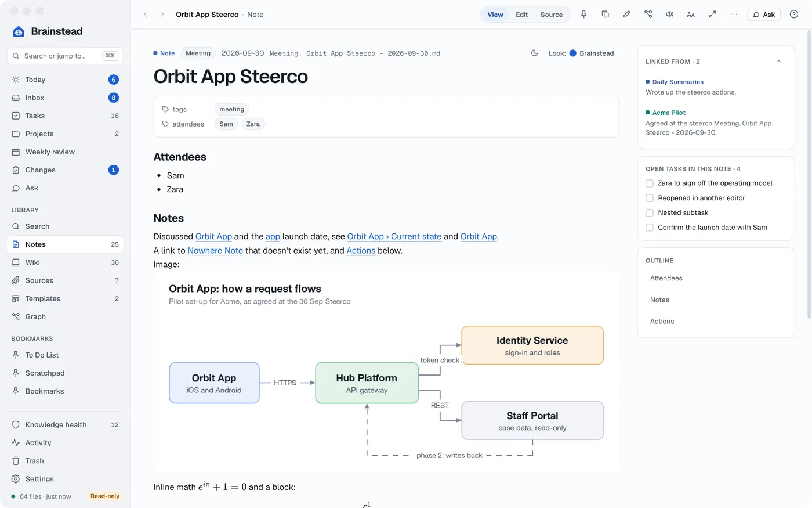Image resolution: width=812 pixels, height=508 pixels.
Task: Open the text size Aa icon
Action: (691, 15)
